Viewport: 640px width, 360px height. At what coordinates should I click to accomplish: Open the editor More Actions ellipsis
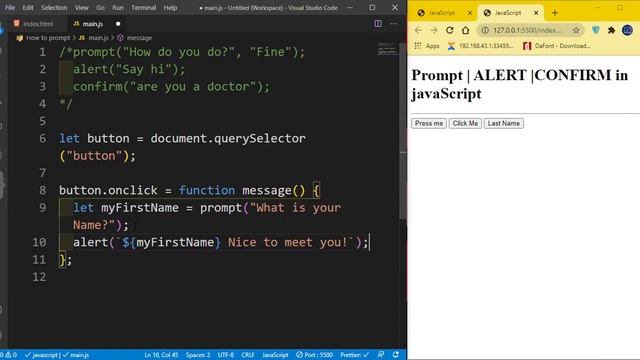pyautogui.click(x=393, y=24)
